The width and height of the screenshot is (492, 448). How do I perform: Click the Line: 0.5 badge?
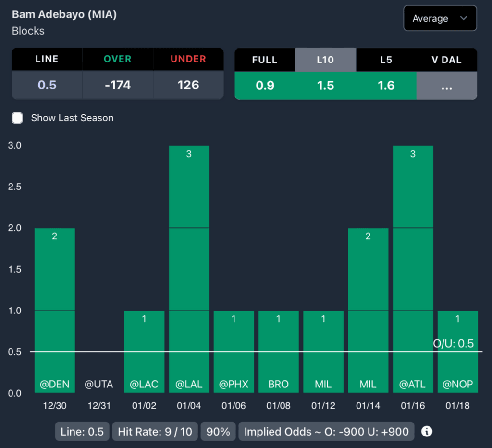click(82, 431)
